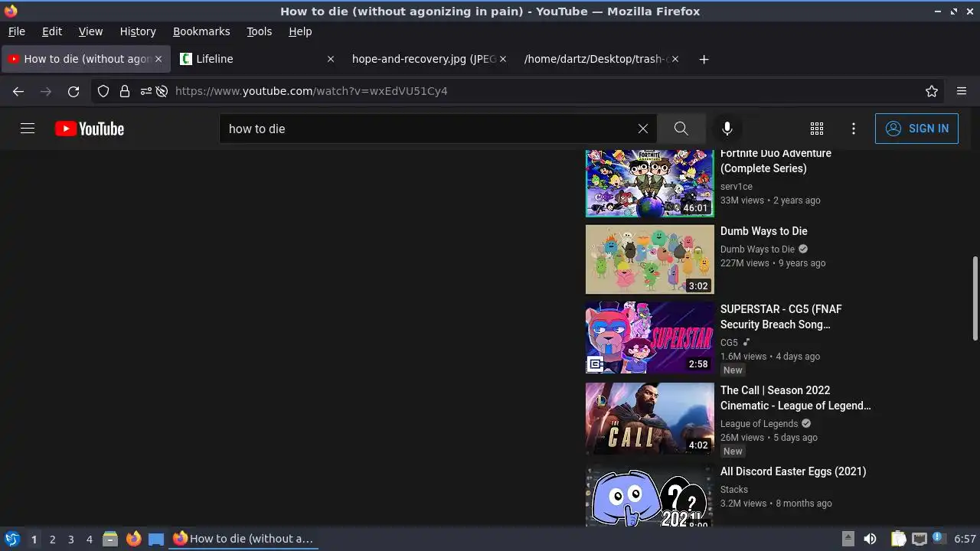Screen dimensions: 980x551
Task: Click The Call cinematic thumbnail
Action: coord(650,419)
